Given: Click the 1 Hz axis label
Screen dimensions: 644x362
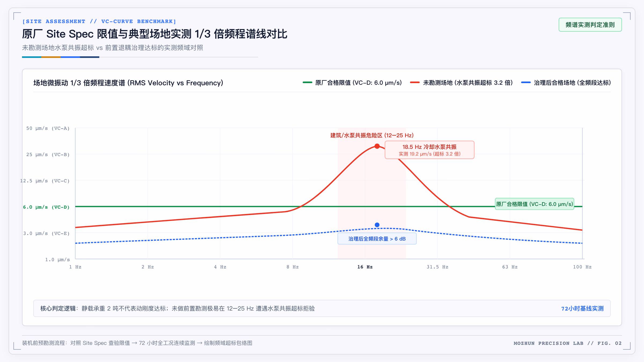Looking at the screenshot, I should click(75, 267).
